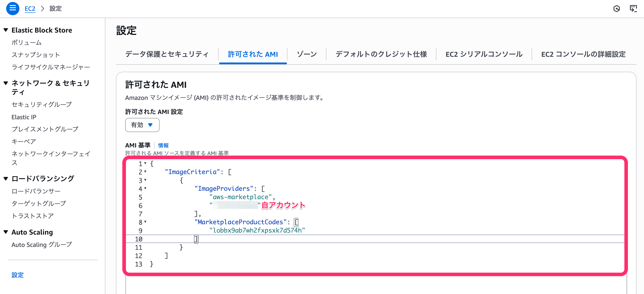The width and height of the screenshot is (644, 294).
Task: Collapse the ロードバランシング sidebar section
Action: [6, 178]
